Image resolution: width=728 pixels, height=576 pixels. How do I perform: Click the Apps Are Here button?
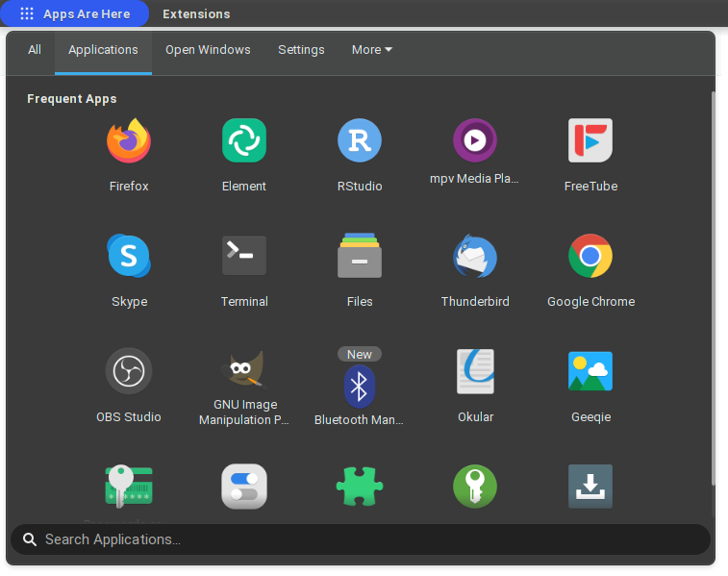(x=74, y=13)
